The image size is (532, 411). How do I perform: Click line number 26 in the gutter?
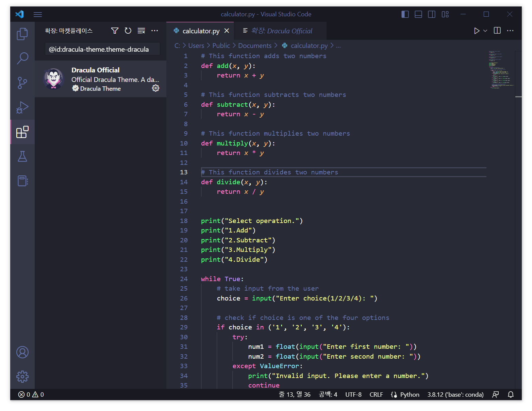[184, 298]
